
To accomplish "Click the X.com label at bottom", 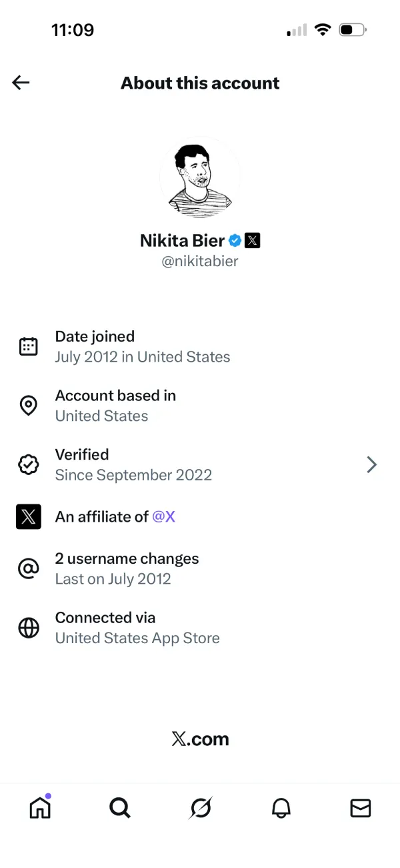I will click(200, 739).
